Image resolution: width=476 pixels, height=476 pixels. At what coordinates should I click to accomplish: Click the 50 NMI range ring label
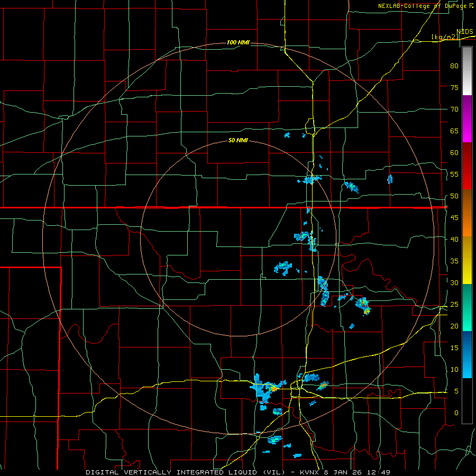coord(238,140)
